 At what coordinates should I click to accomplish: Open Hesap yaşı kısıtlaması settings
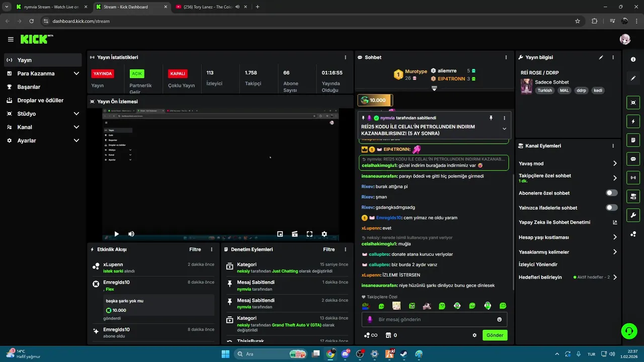pos(568,237)
